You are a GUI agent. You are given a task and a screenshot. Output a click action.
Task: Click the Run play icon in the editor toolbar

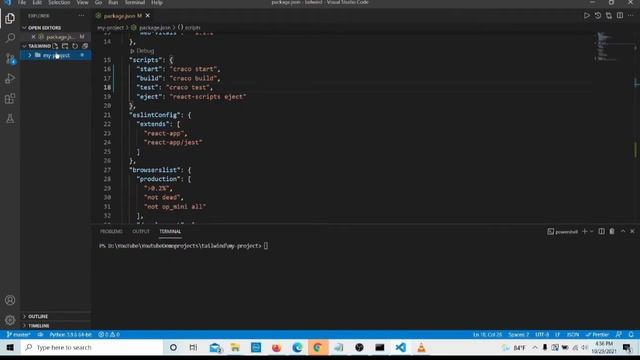click(587, 16)
